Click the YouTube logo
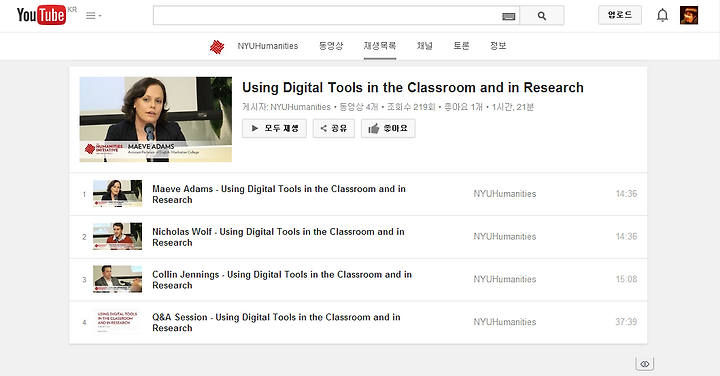The width and height of the screenshot is (720, 376). pos(41,15)
